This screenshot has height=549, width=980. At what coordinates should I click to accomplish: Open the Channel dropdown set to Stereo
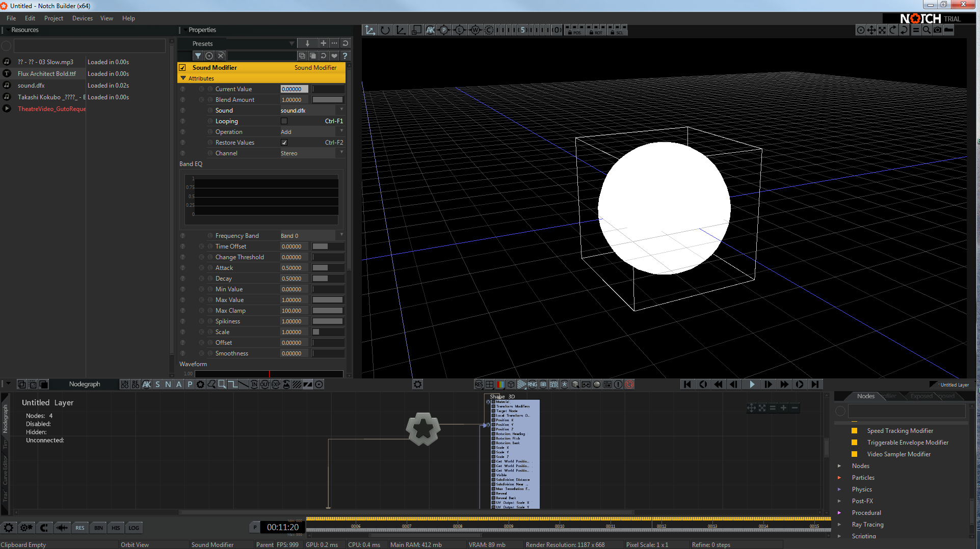(312, 153)
